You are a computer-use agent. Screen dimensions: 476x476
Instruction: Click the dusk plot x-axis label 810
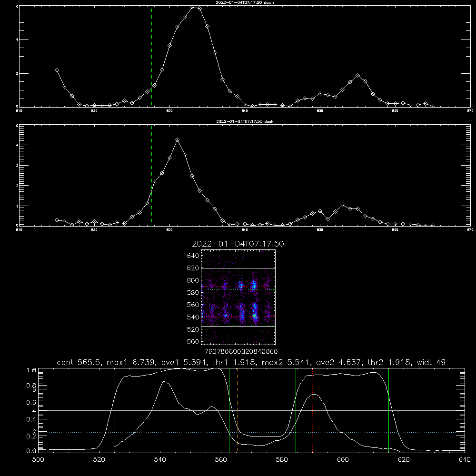[x=19, y=230]
